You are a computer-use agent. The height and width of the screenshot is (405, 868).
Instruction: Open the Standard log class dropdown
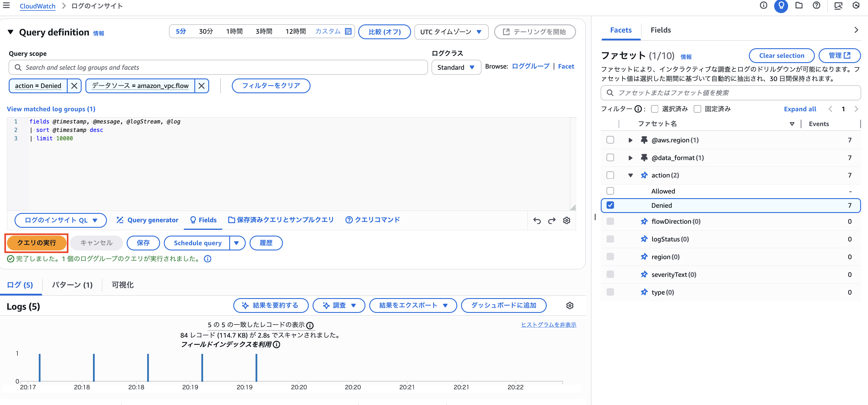coord(456,67)
